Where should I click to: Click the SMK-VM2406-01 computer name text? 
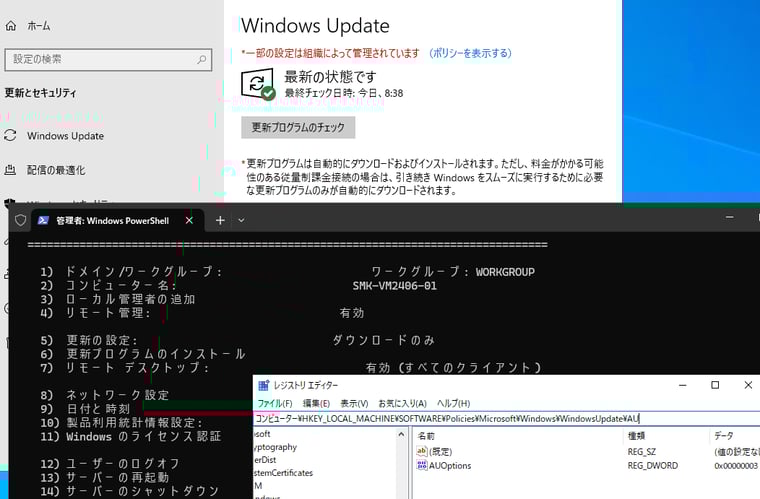395,286
